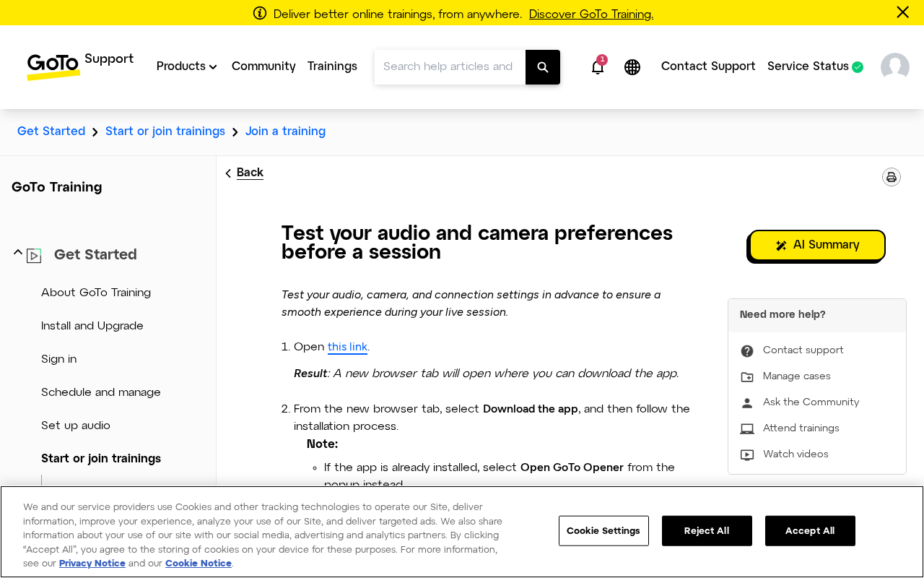Click the Attend trainings laptop icon
The height and width of the screenshot is (578, 924).
pos(747,429)
